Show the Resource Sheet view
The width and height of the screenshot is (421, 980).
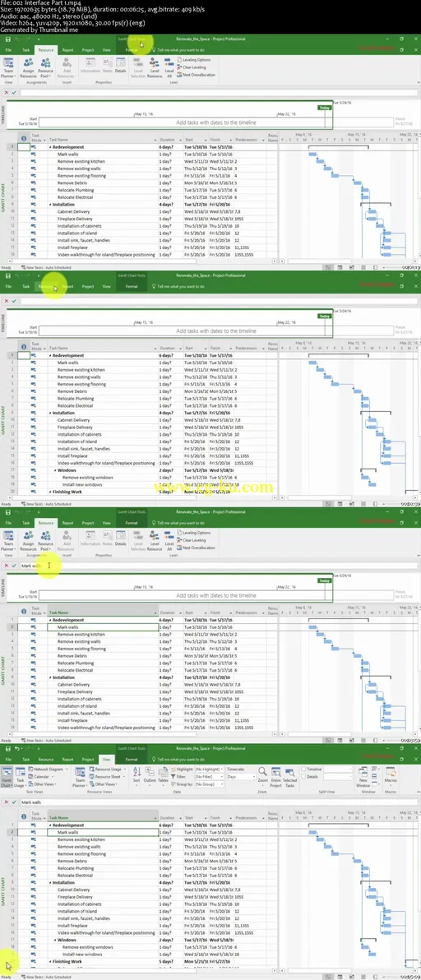[x=106, y=775]
